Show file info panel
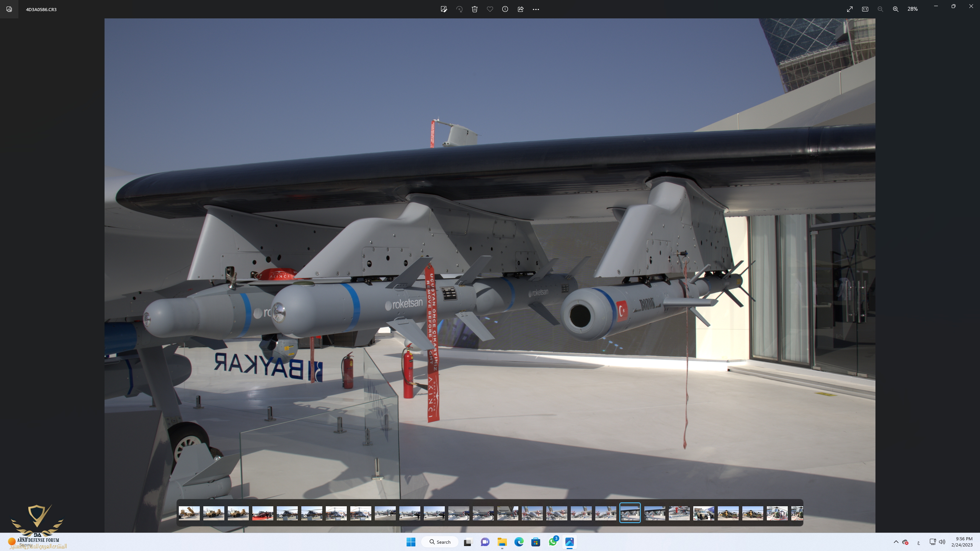Screen dimensions: 980x551 coord(505,9)
